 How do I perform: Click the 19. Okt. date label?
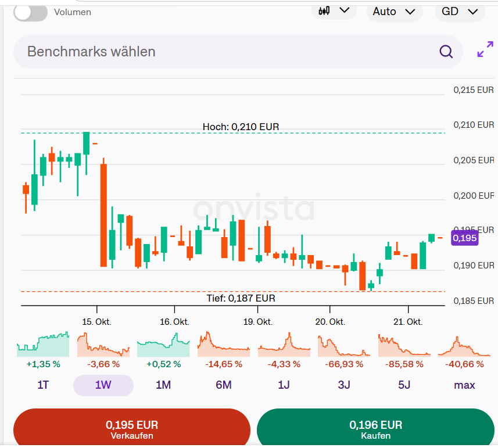[258, 322]
